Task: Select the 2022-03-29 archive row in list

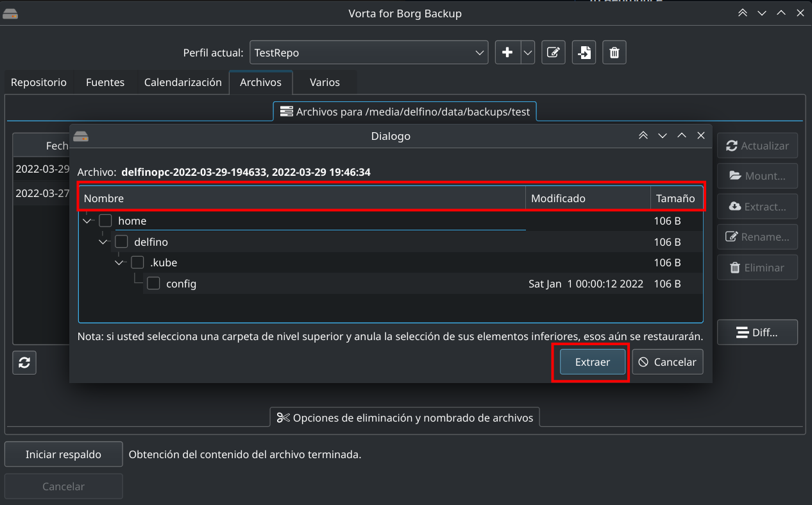Action: pos(41,169)
